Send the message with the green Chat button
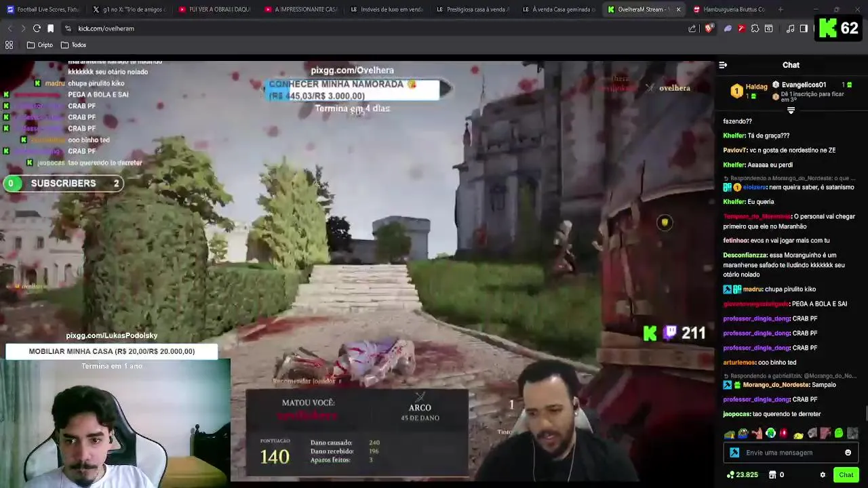 click(846, 475)
